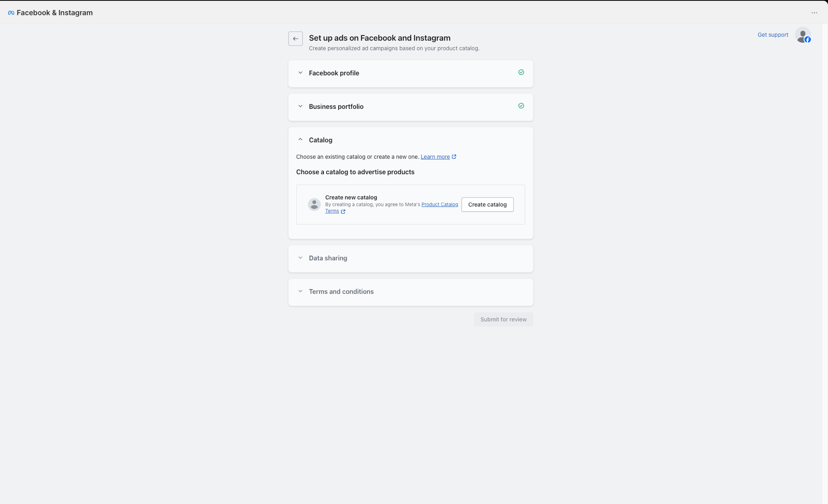Click the Learn more external link icon

pyautogui.click(x=454, y=157)
